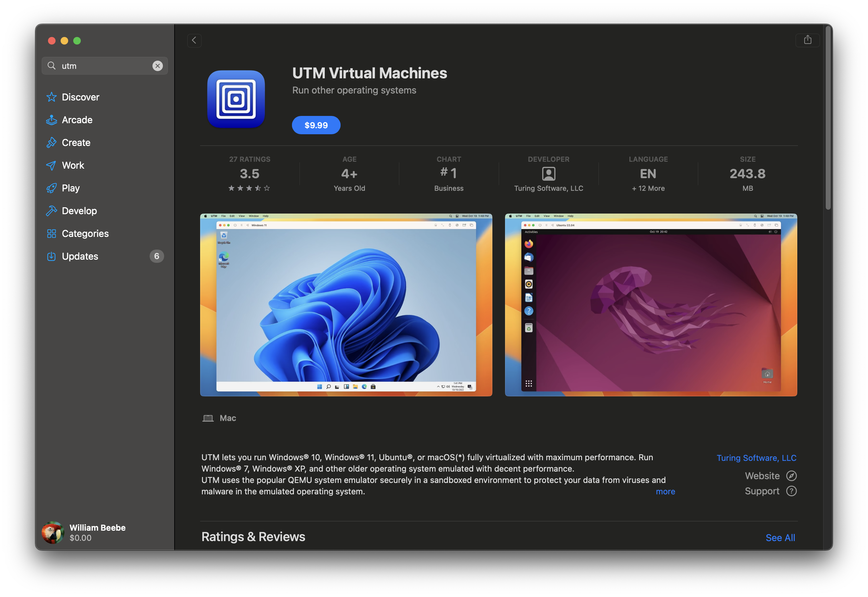Click the back navigation chevron
Image resolution: width=868 pixels, height=597 pixels.
[x=194, y=40]
